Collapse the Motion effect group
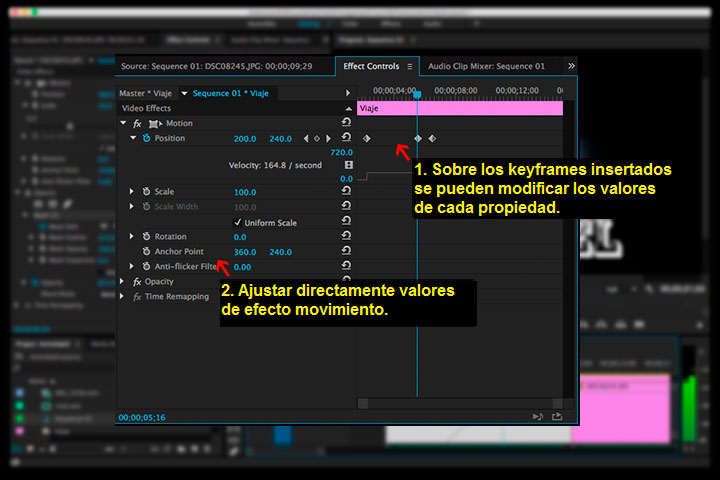Screen dimensions: 720x480 pos(123,123)
